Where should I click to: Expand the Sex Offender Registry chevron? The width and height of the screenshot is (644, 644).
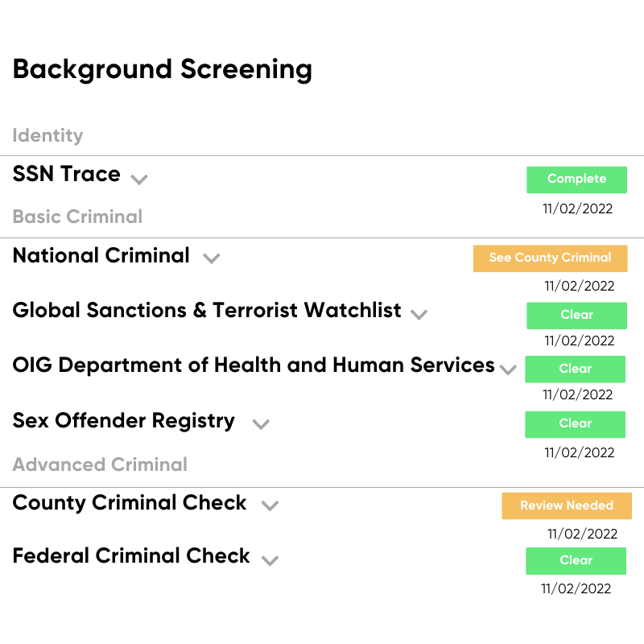(261, 424)
